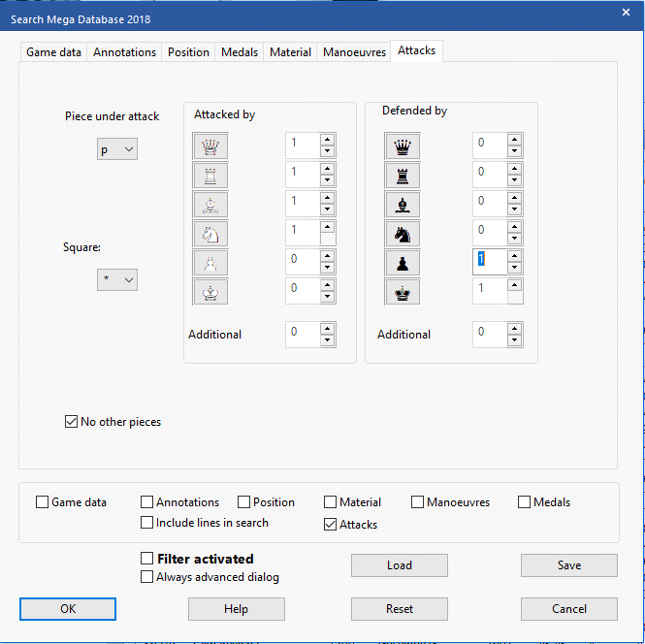Confirm search with OK button
645x644 pixels.
click(x=68, y=609)
